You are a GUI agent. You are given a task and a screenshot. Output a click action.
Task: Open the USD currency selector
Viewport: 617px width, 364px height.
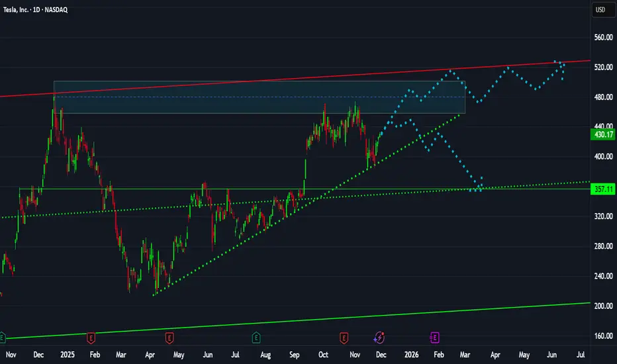coord(603,10)
